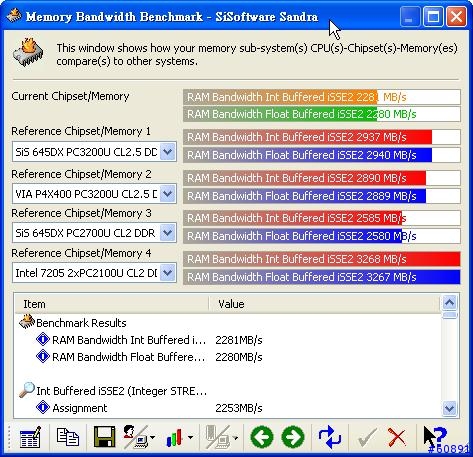Screen dimensions: 473x457
Task: Open dropdown arrow beside greyed module icon
Action: (235, 437)
